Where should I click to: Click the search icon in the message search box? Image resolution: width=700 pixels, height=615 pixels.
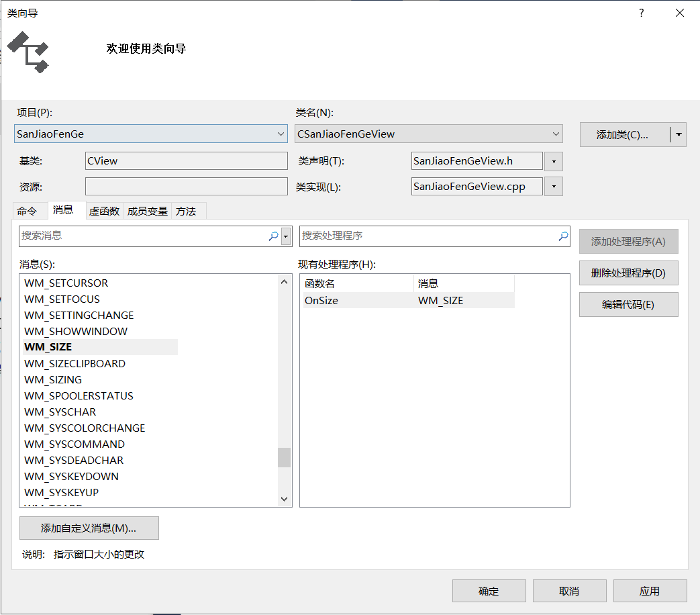click(272, 236)
